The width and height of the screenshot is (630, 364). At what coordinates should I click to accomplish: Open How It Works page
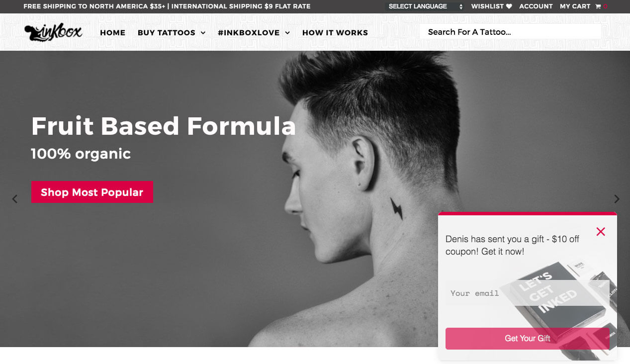pyautogui.click(x=335, y=33)
